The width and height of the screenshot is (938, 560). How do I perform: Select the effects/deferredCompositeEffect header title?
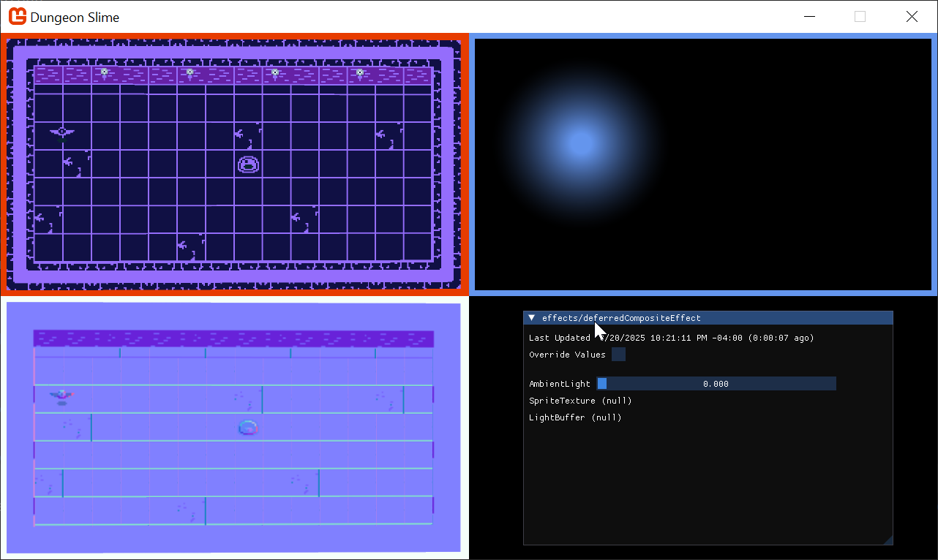coord(621,318)
